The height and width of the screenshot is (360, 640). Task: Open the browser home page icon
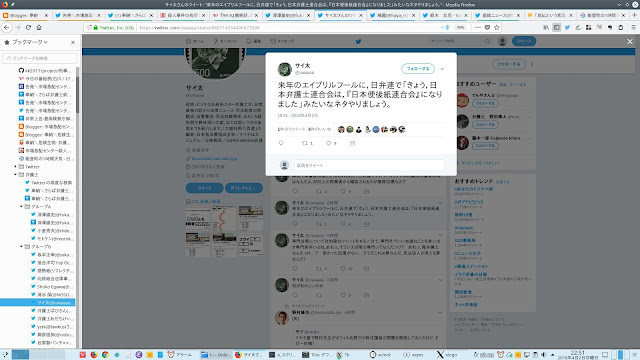pos(39,27)
